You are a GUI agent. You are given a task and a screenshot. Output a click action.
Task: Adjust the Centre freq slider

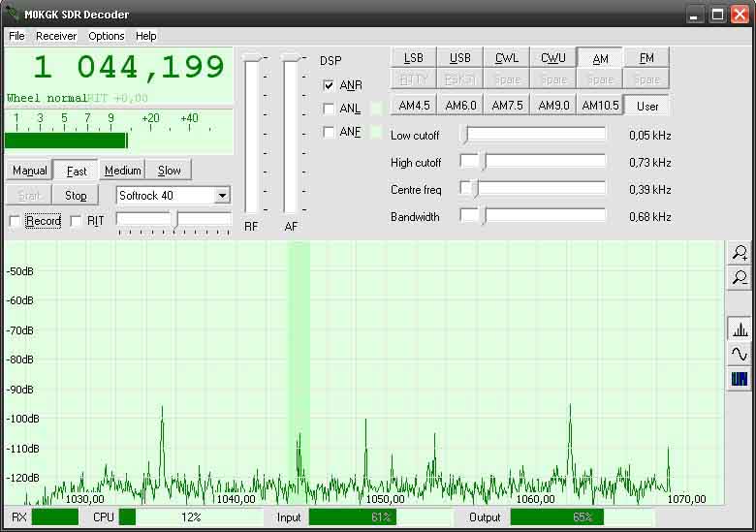[x=533, y=188]
